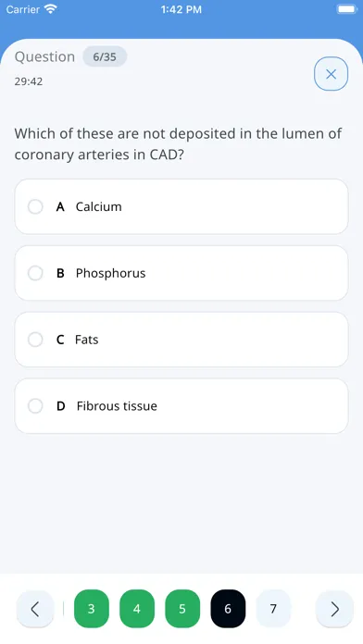Select the radio button for Fats

point(35,340)
